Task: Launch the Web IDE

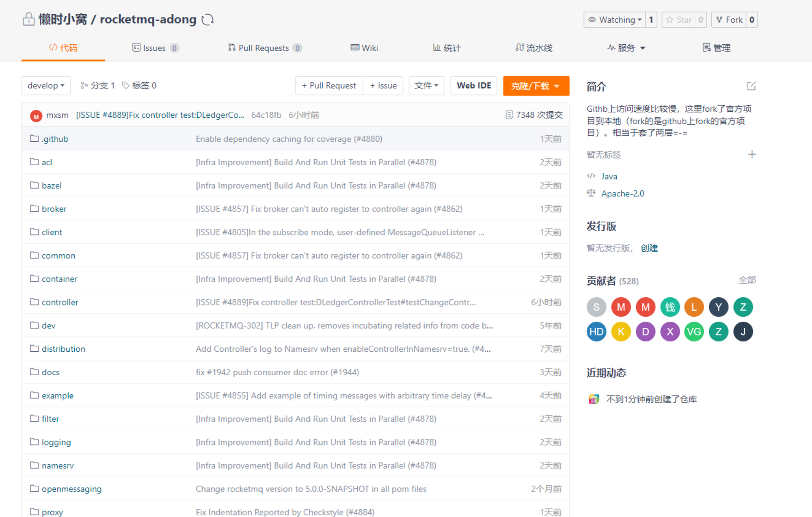Action: [474, 86]
